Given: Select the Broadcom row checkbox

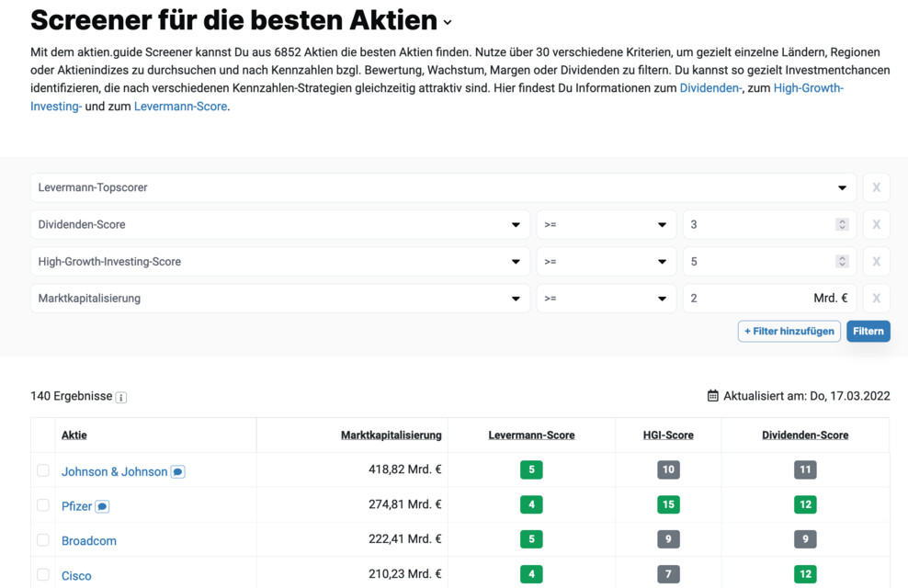Looking at the screenshot, I should (42, 540).
